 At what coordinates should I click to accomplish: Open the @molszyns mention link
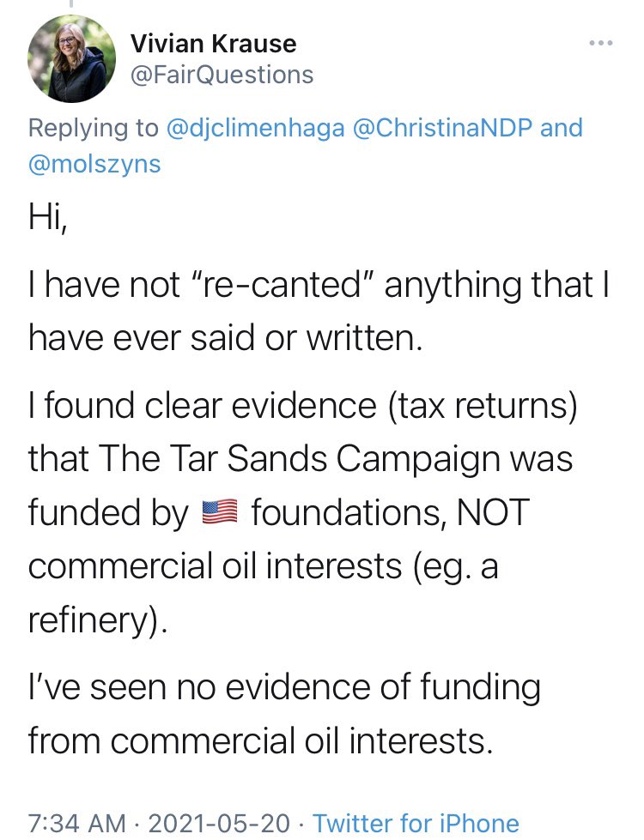(94, 163)
